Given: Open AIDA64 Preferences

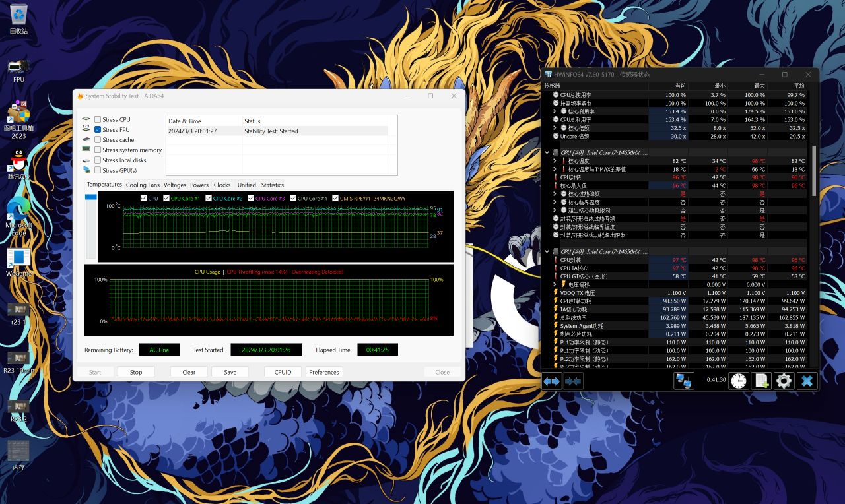Looking at the screenshot, I should 324,372.
